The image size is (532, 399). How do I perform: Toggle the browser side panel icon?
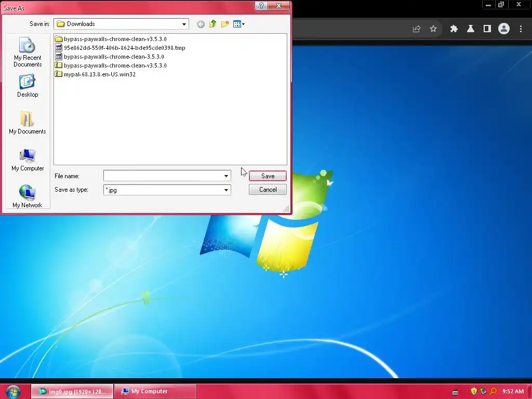click(x=487, y=29)
